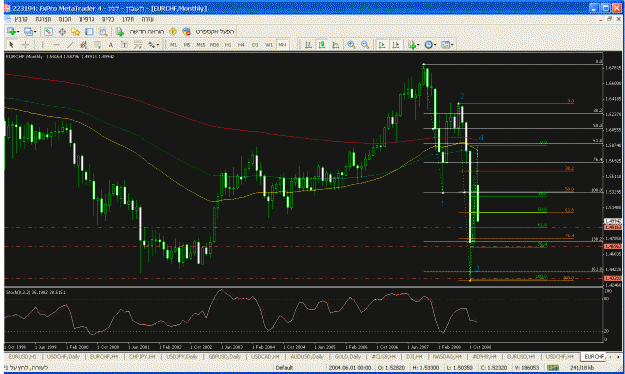Click the Default profile status bar field

click(x=284, y=368)
